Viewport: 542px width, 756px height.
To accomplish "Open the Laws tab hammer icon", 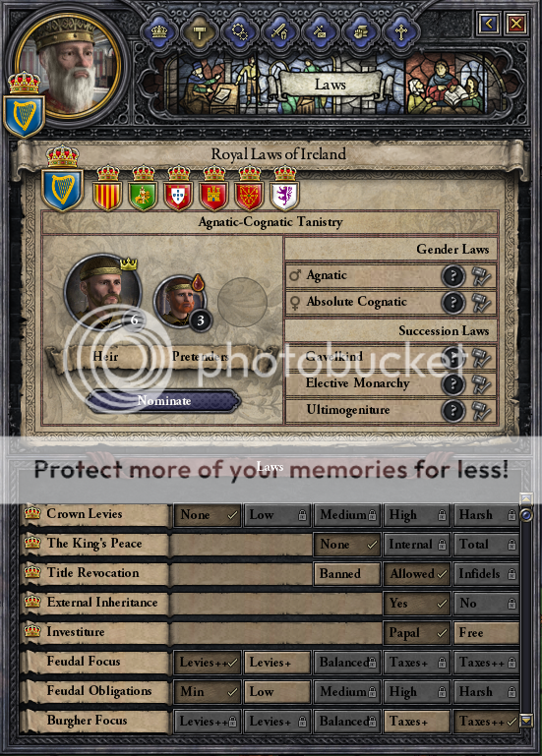I will click(x=199, y=32).
